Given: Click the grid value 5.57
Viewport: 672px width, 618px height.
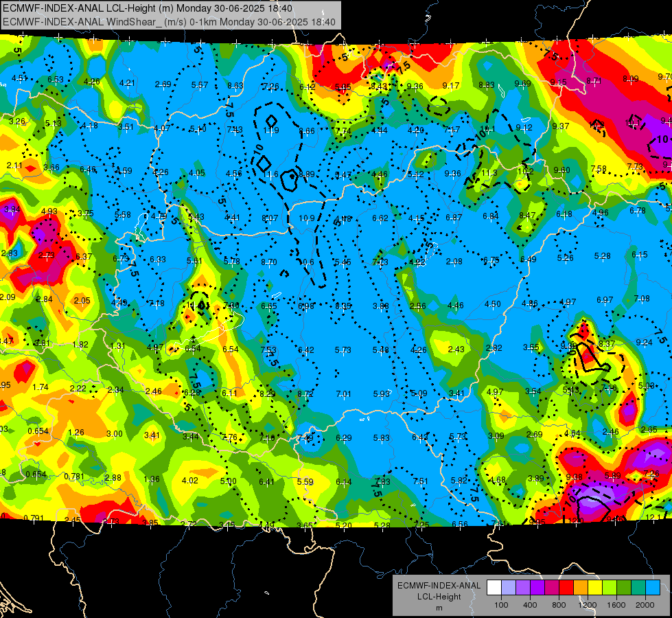Looking at the screenshot, I should pos(200,85).
